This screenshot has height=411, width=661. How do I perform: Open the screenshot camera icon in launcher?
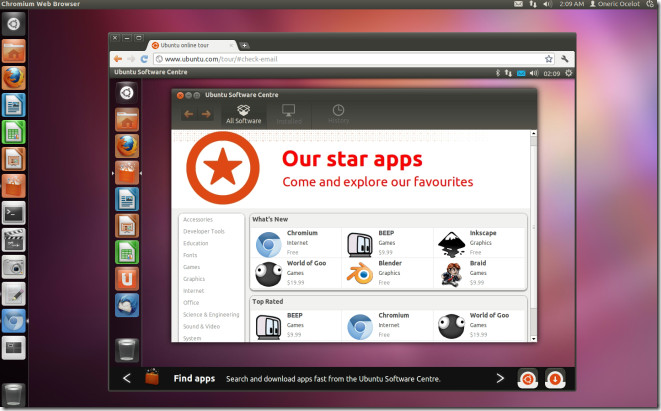(13, 267)
